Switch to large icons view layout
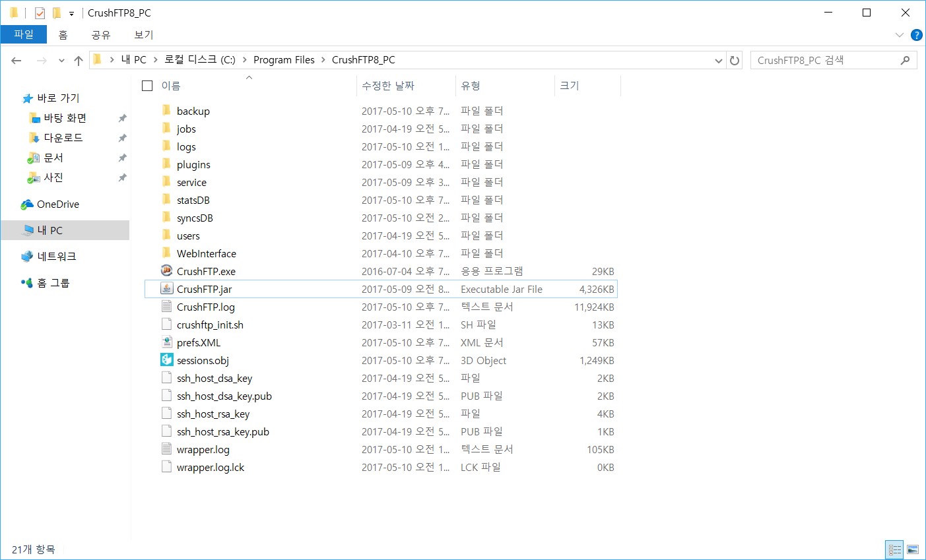The image size is (926, 560). coord(913,549)
